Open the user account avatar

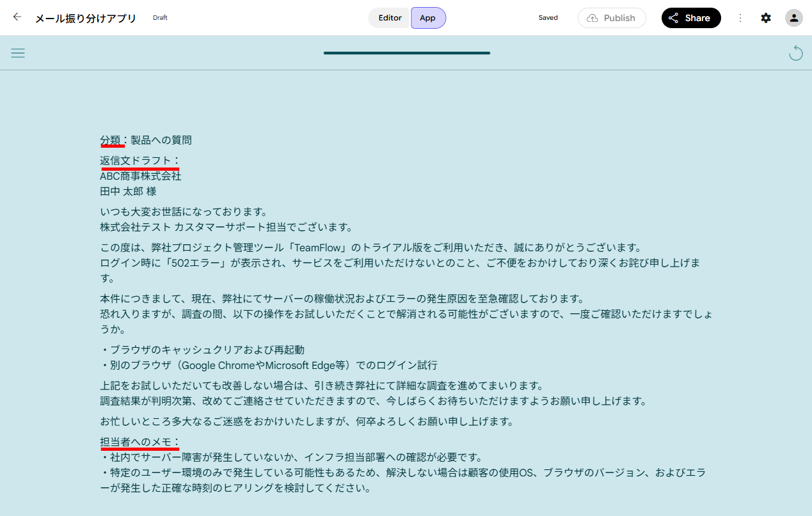[794, 18]
